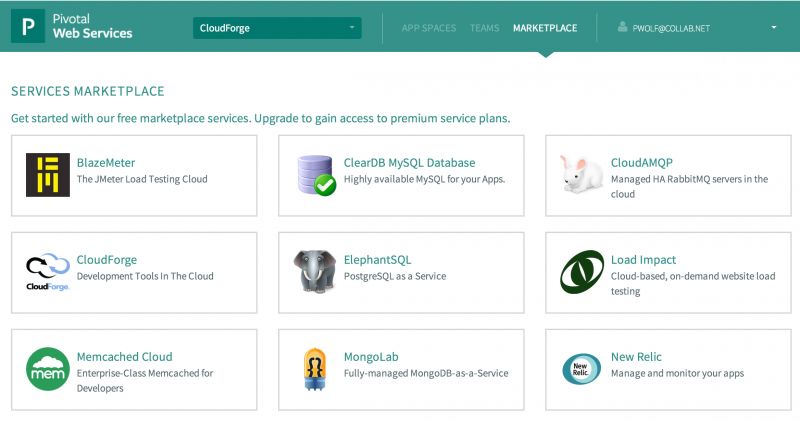
Task: Open PWOLF@COLLAB.NET account menu
Action: click(x=671, y=29)
